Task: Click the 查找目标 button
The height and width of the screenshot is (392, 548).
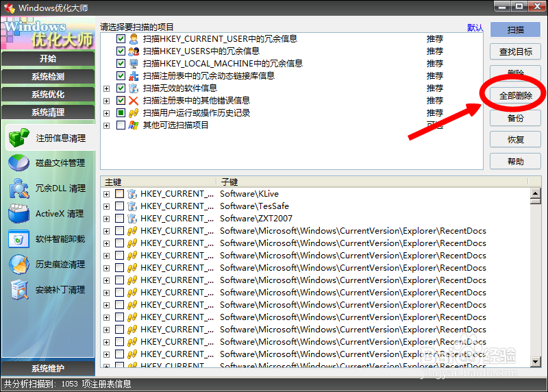Action: (516, 52)
